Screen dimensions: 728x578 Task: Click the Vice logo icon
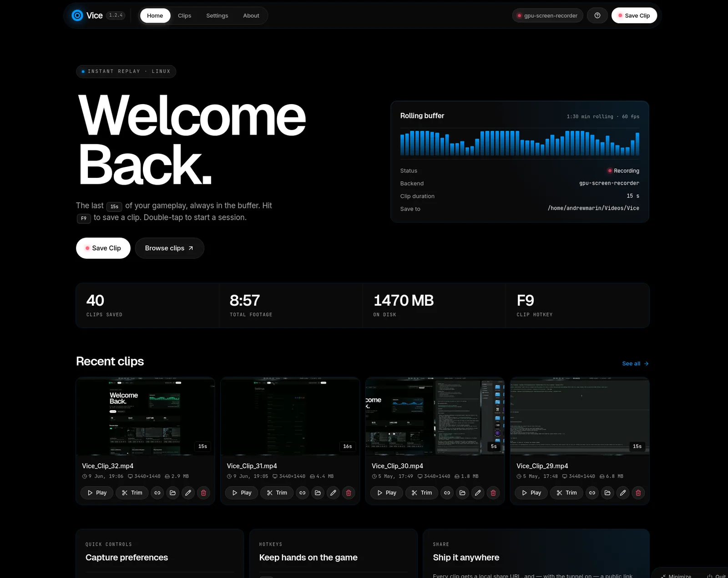(78, 15)
